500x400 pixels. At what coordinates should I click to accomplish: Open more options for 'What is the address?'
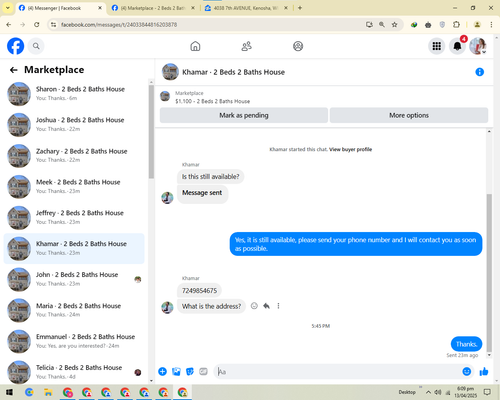point(278,306)
